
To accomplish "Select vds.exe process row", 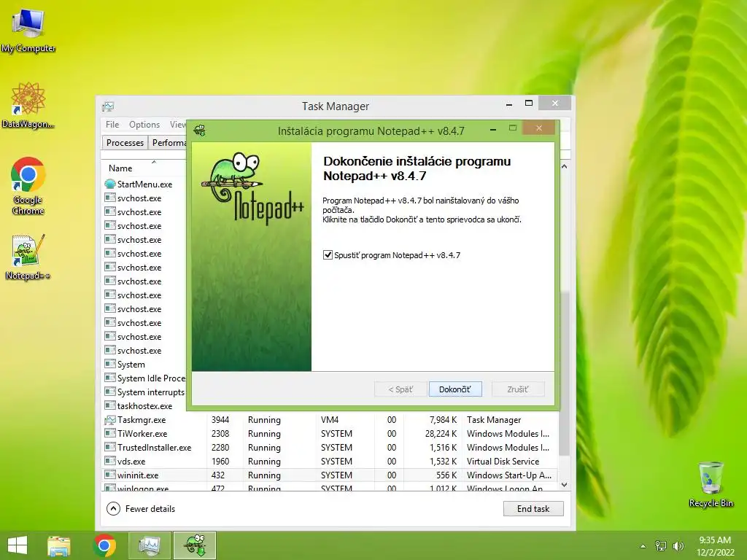I will [x=330, y=461].
